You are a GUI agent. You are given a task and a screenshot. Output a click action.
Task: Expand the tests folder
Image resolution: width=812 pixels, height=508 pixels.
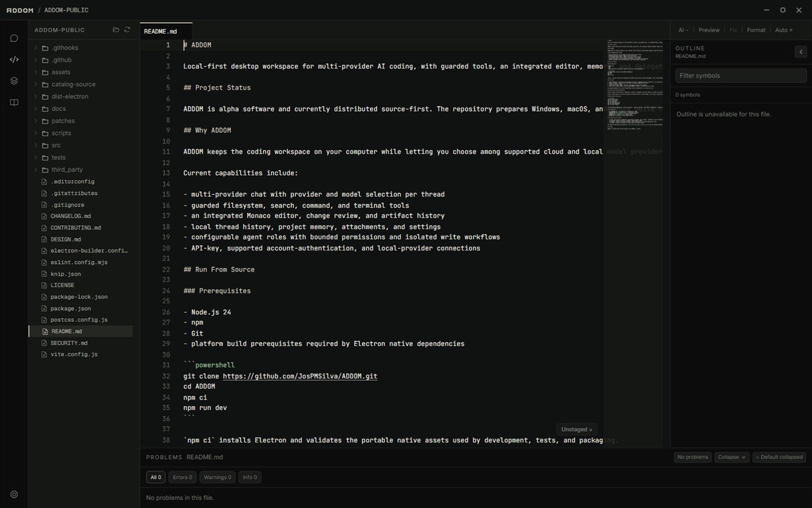[35, 157]
